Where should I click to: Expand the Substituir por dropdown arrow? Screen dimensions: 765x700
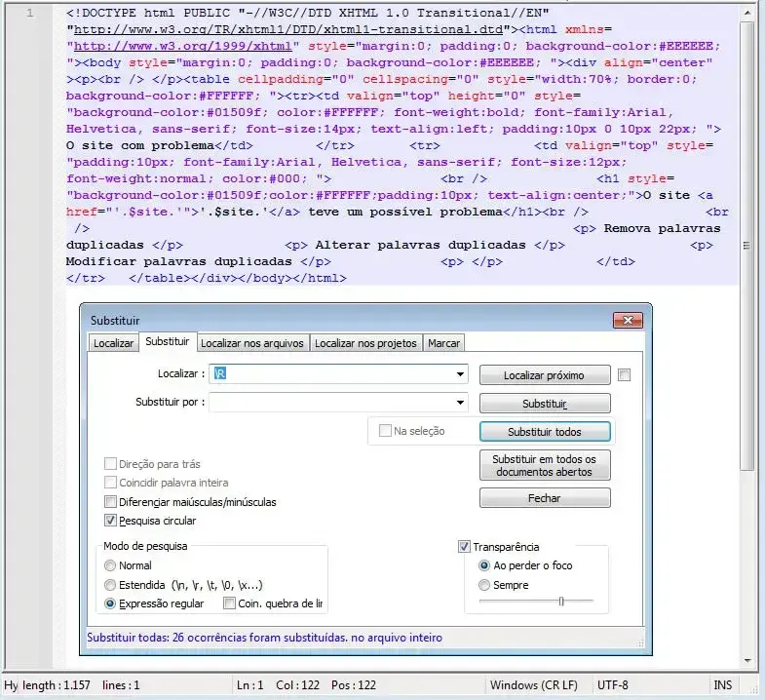click(x=460, y=403)
